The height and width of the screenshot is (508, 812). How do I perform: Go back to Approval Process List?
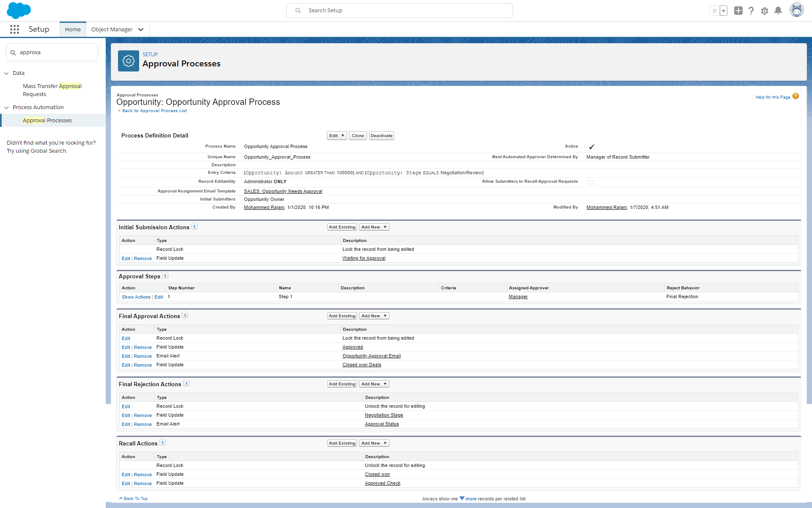(154, 111)
